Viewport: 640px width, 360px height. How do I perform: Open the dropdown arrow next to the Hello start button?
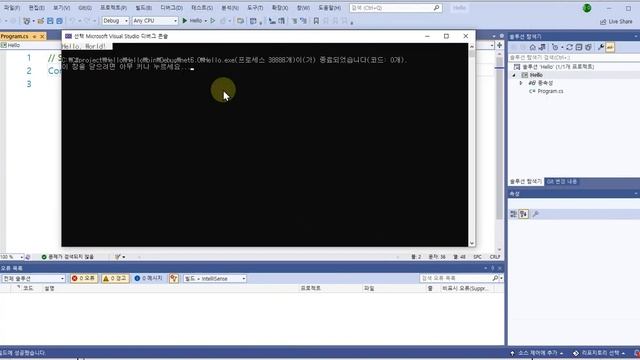[x=206, y=20]
